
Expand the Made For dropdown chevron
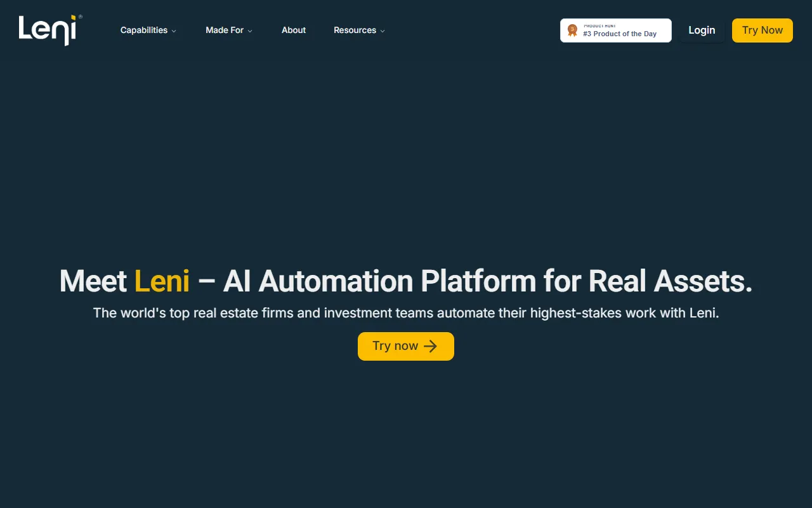coord(250,31)
